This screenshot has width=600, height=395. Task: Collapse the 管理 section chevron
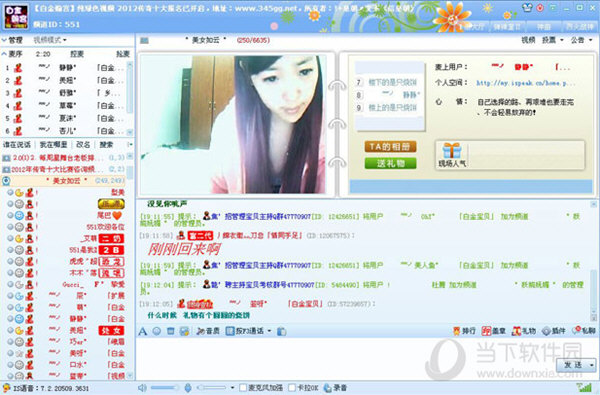pyautogui.click(x=4, y=40)
